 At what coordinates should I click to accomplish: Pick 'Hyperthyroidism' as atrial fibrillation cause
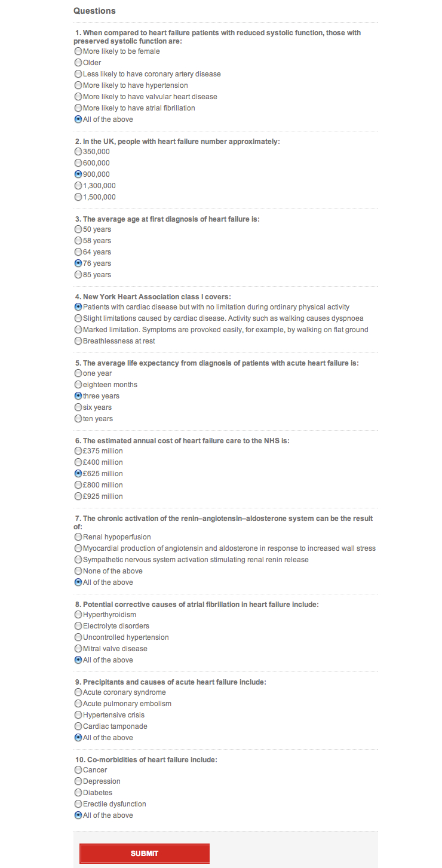78,615
